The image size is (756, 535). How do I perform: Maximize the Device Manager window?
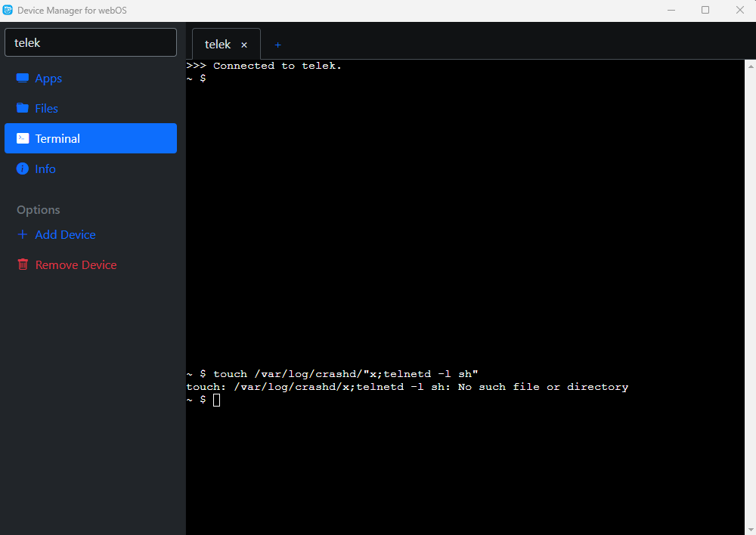pyautogui.click(x=705, y=10)
